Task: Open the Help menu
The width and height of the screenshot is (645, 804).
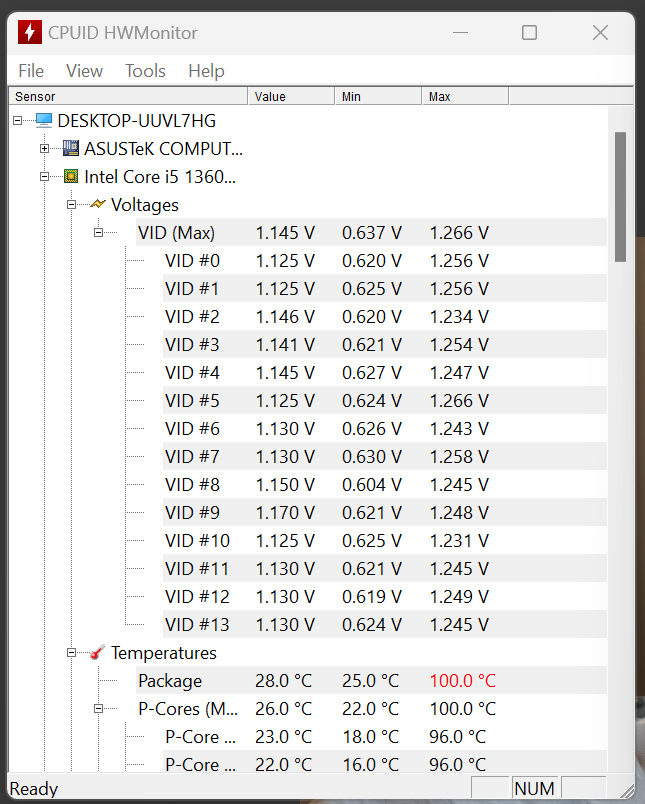Action: coord(206,71)
